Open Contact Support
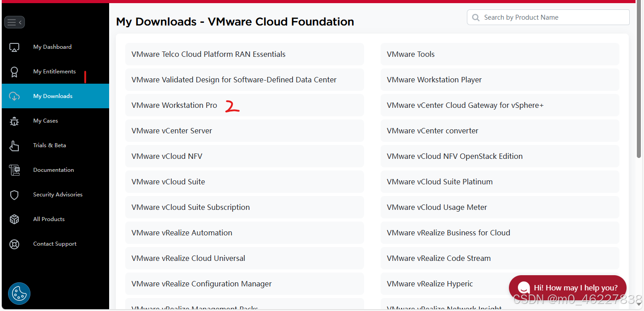 coord(55,244)
